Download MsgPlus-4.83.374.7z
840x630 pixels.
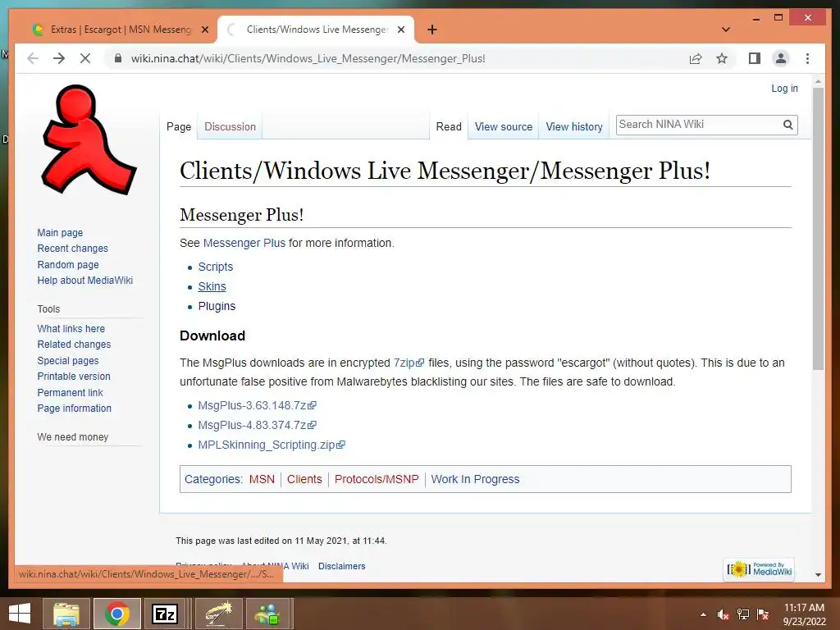(x=257, y=426)
